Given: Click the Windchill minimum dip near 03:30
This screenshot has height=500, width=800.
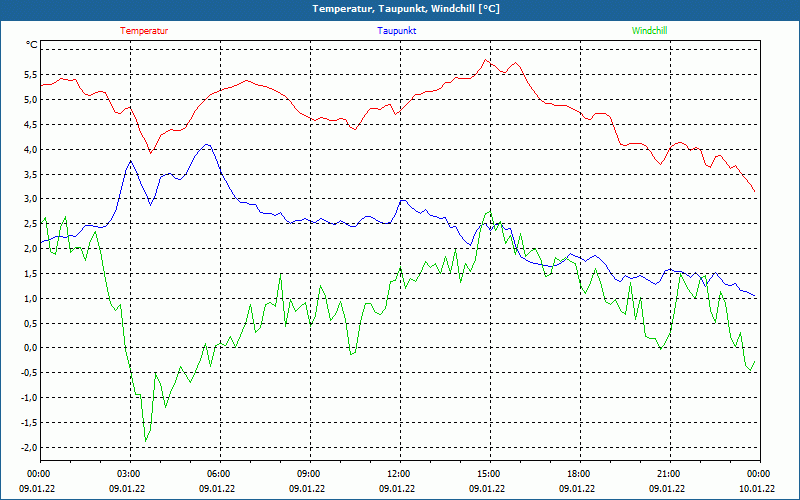Looking at the screenshot, I should (145, 441).
